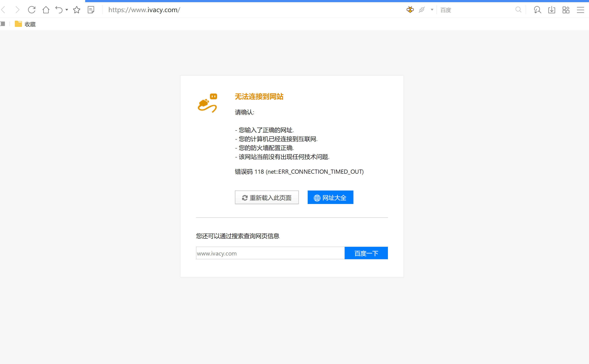Image resolution: width=589 pixels, height=364 pixels.
Task: Open the apps grid extensions icon
Action: coord(566,10)
